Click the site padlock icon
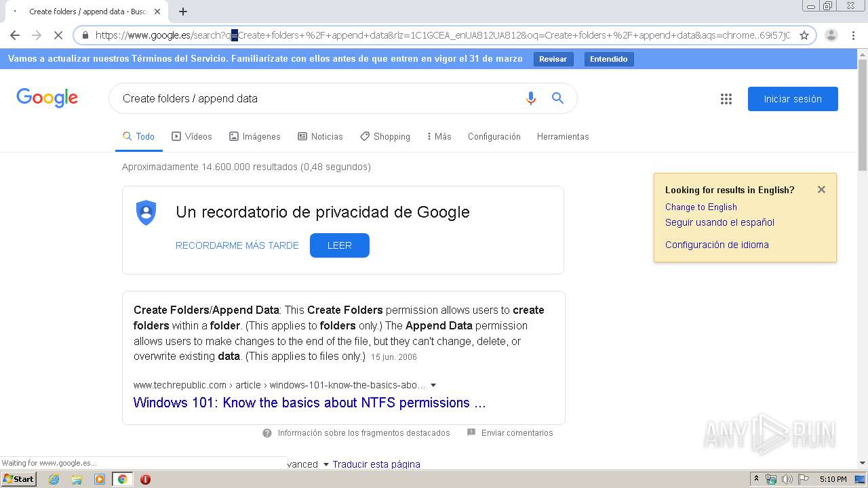Screen dimensions: 868x488 tap(85, 35)
